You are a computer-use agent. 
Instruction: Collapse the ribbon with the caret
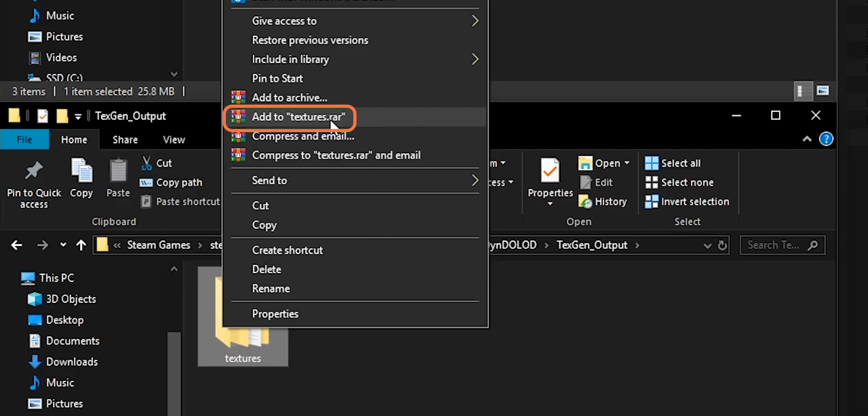(807, 139)
